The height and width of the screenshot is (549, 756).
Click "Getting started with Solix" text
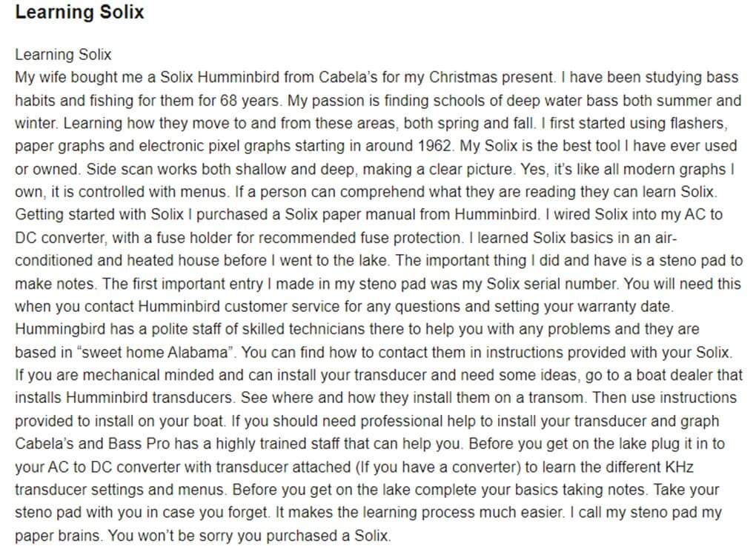coord(99,215)
